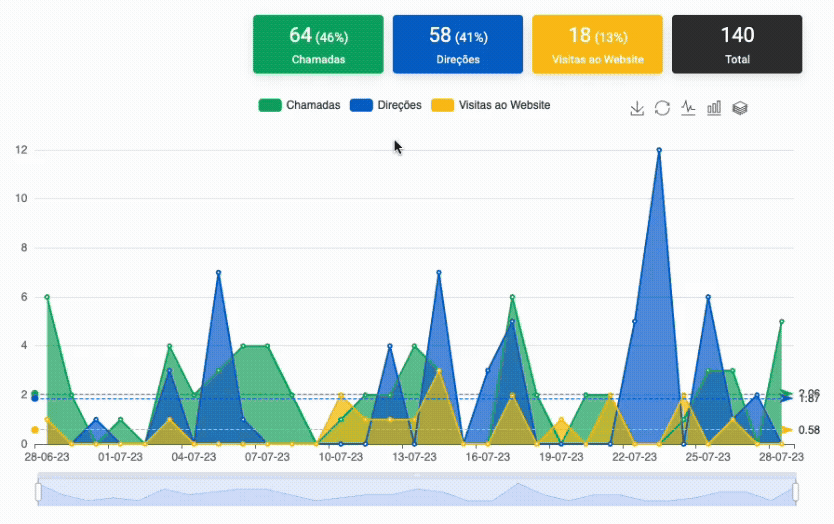Click the dark Total 140 card
834x524 pixels.
737,44
